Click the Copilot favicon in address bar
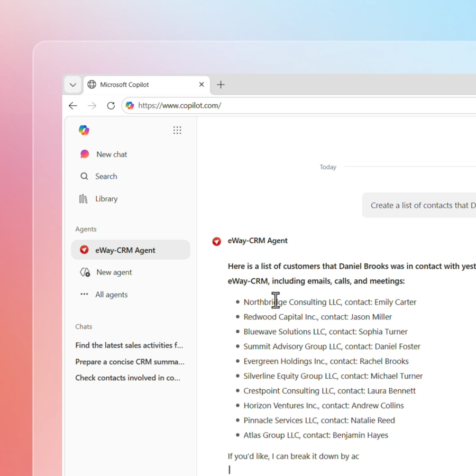The width and height of the screenshot is (476, 476). [130, 105]
